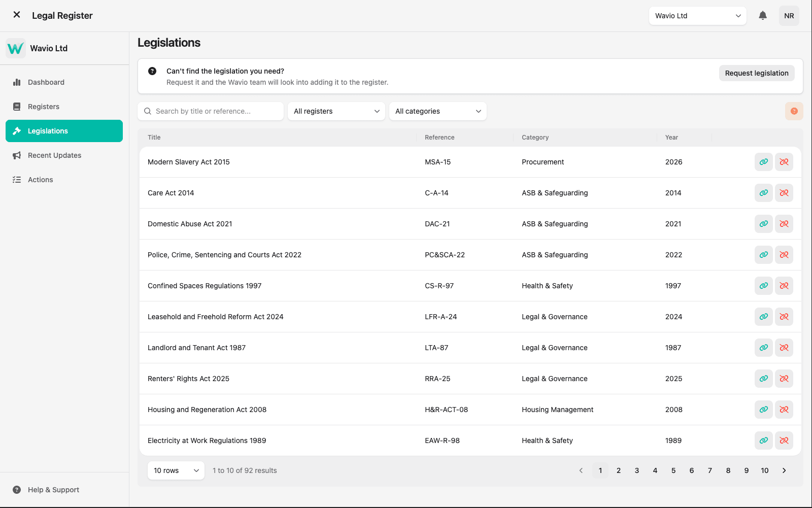Click the link icon for Police, Crime, Sentencing Act row

click(x=764, y=255)
